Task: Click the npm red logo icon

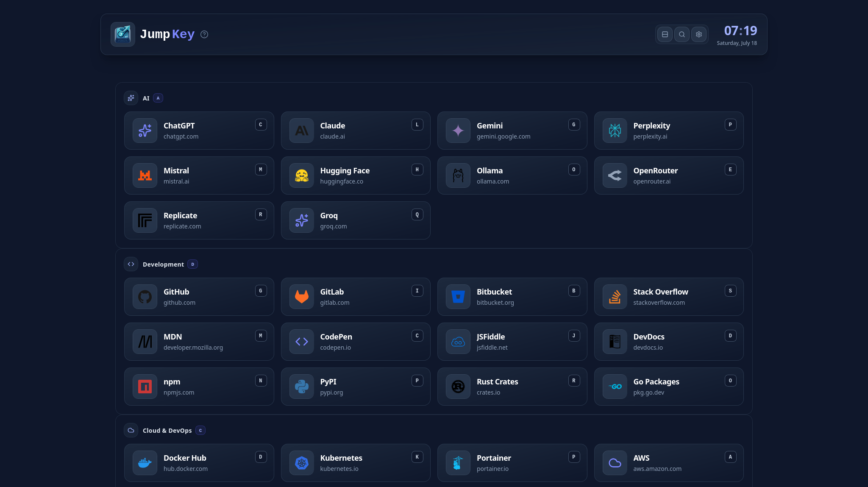Action: (145, 387)
